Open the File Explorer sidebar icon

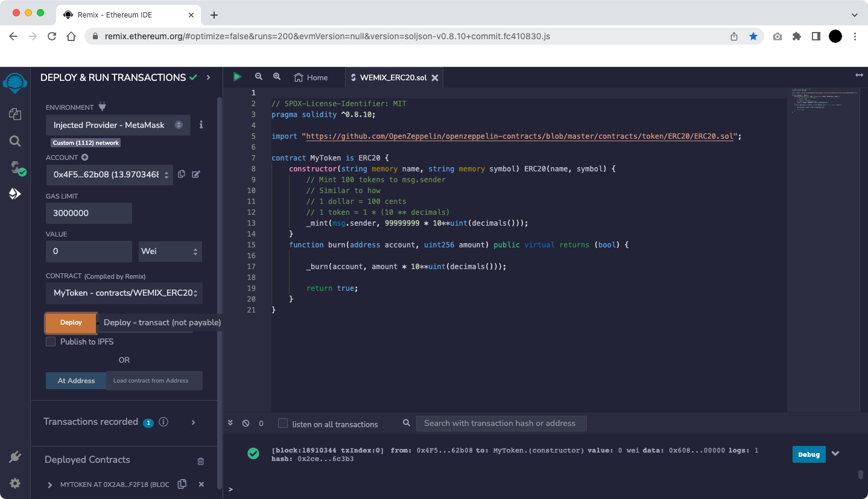point(15,114)
